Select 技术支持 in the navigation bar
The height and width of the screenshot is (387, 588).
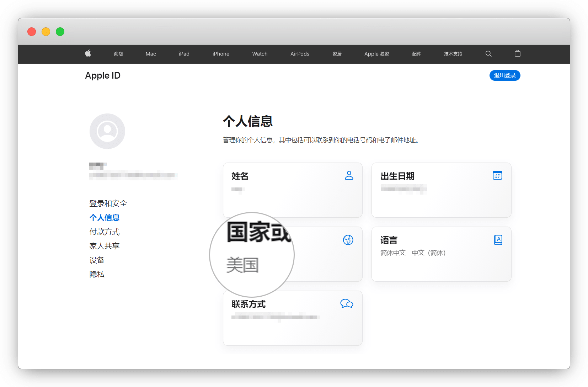(453, 54)
